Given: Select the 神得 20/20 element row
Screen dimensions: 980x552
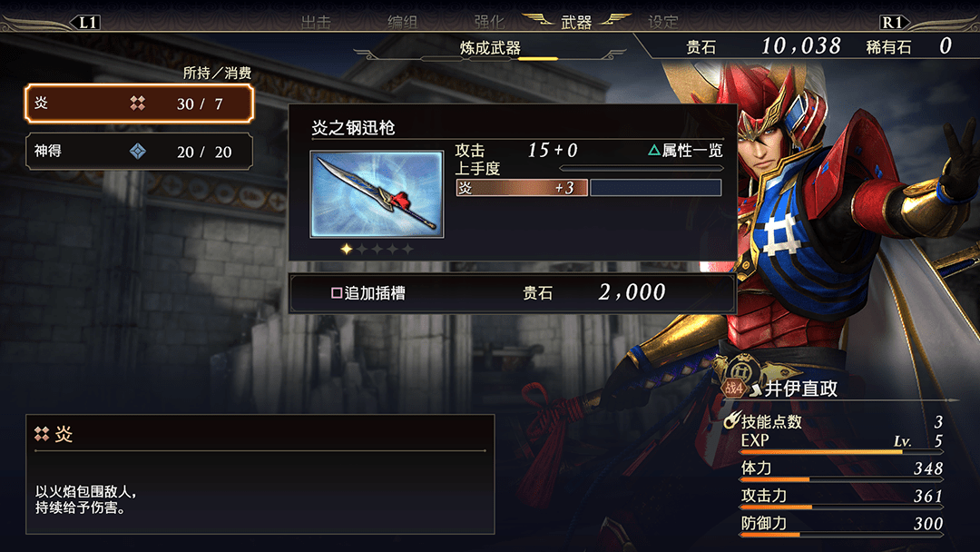Looking at the screenshot, I should (139, 152).
